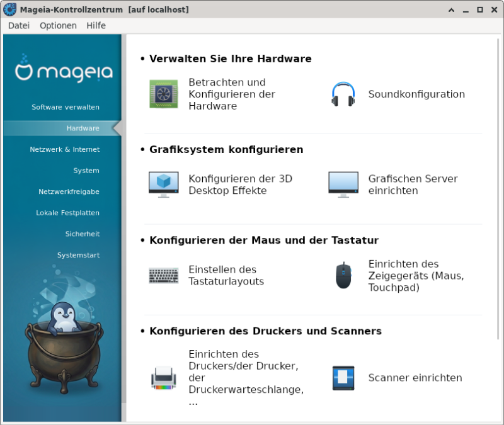Open Lokale Festplatten section
The image size is (504, 425).
tap(67, 213)
